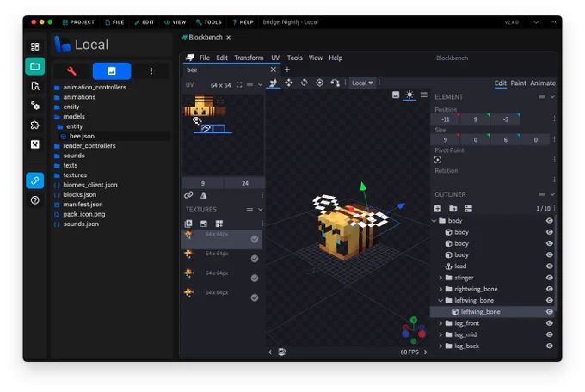Expand the leg_front group
Screen dimensions: 585x392
click(440, 323)
